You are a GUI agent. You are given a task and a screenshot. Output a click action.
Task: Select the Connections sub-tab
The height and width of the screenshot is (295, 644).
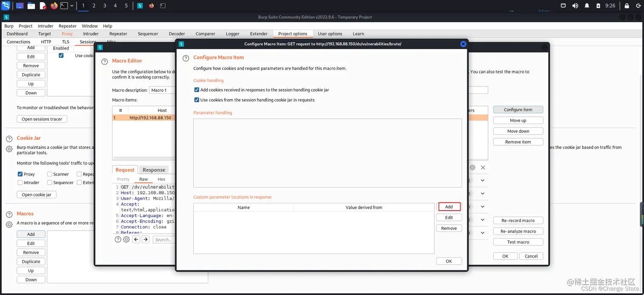click(18, 42)
